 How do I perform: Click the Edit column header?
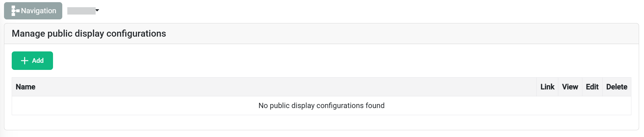(x=592, y=87)
